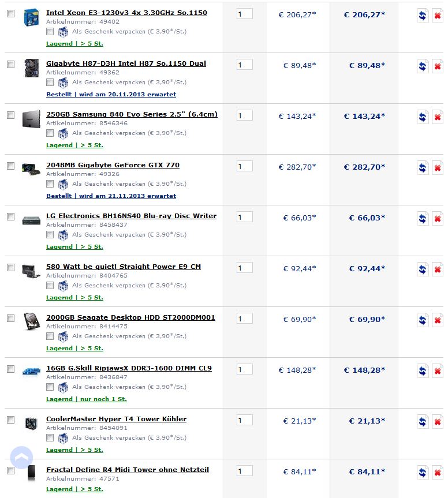This screenshot has height=498, width=448.
Task: Update quantity for be quiet! Straight Power E9
Action: click(x=423, y=269)
